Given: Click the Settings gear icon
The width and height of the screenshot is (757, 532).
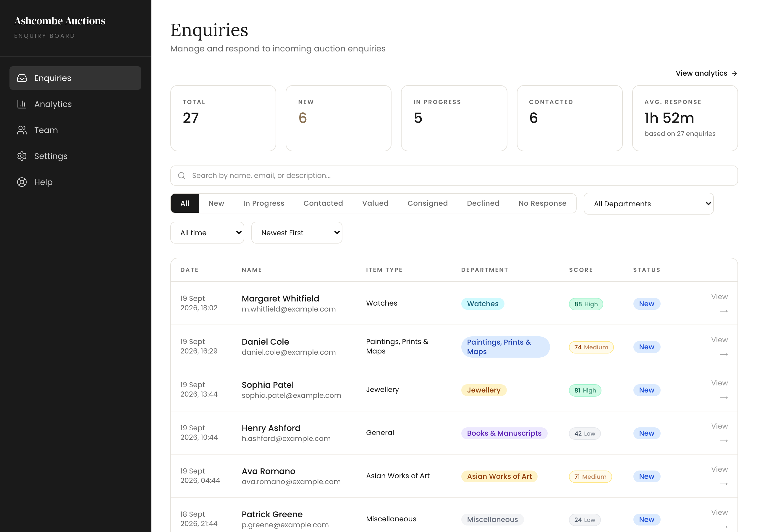Looking at the screenshot, I should click(22, 156).
